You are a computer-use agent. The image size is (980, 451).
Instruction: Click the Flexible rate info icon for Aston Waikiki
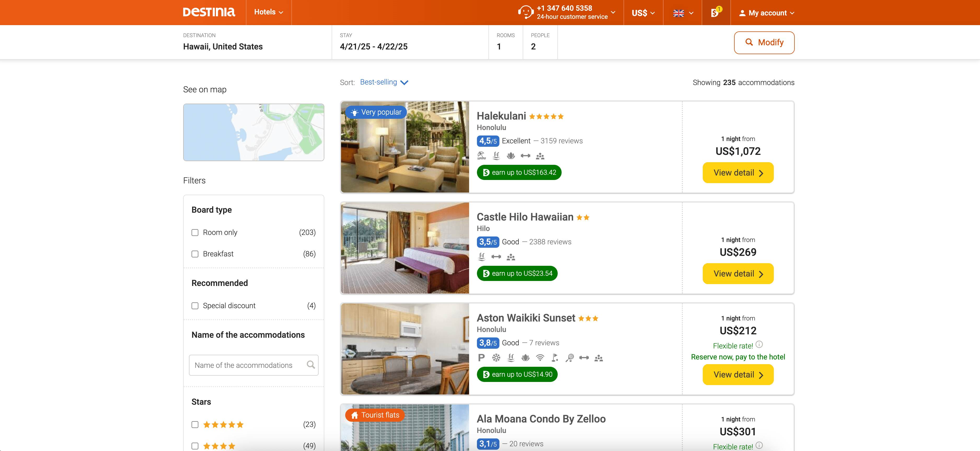click(x=759, y=344)
